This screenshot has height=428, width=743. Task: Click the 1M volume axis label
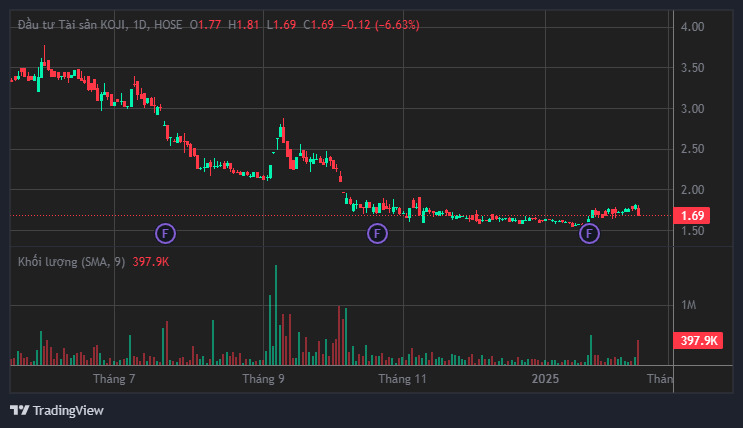click(x=689, y=305)
